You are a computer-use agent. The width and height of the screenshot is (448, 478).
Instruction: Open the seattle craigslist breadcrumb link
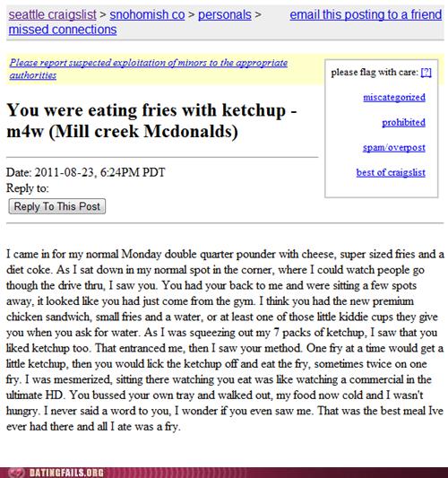(x=52, y=14)
